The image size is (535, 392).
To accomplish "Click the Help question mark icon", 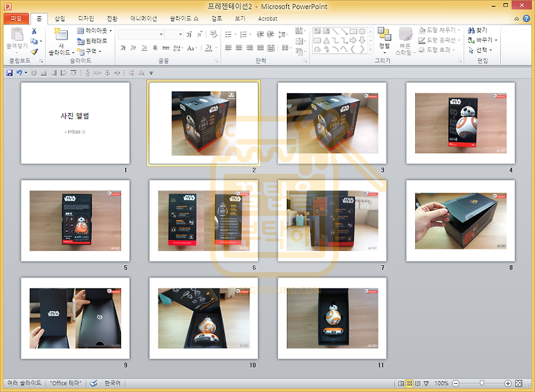I will (x=526, y=19).
